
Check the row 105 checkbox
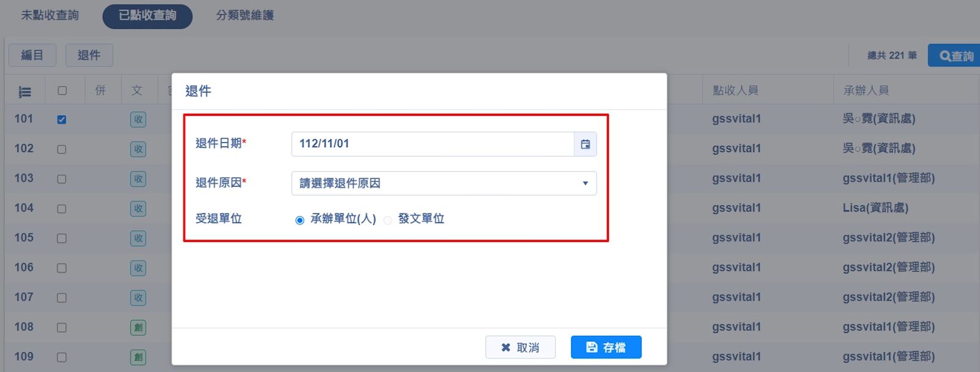click(x=62, y=238)
